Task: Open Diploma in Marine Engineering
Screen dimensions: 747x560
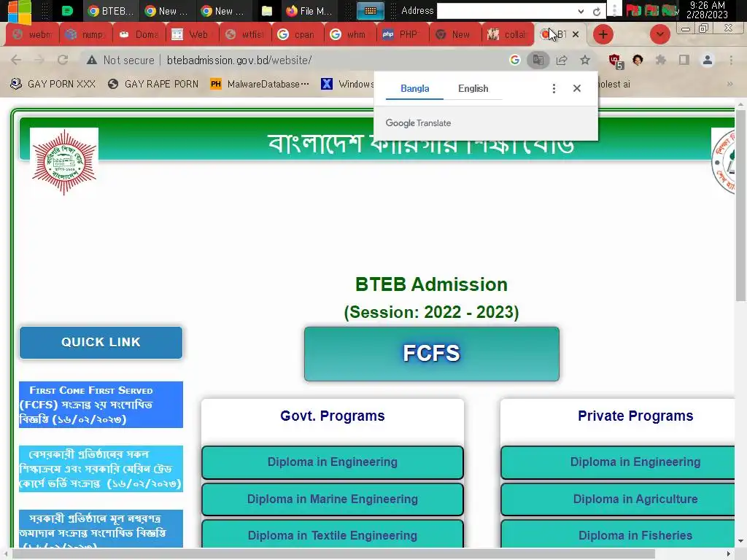Action: (333, 499)
